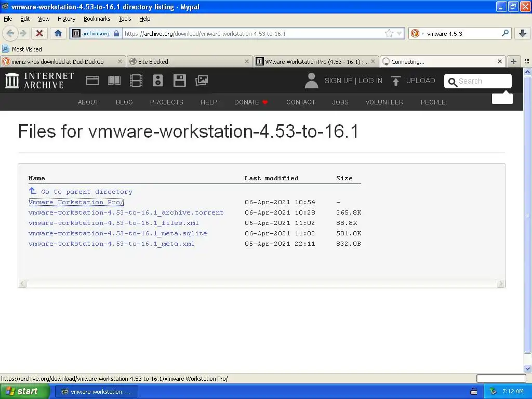532x399 pixels.
Task: Open the PROJECTS nav link
Action: [167, 102]
